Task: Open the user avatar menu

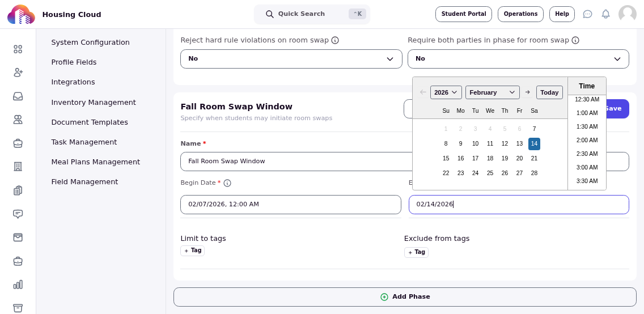Action: click(628, 14)
